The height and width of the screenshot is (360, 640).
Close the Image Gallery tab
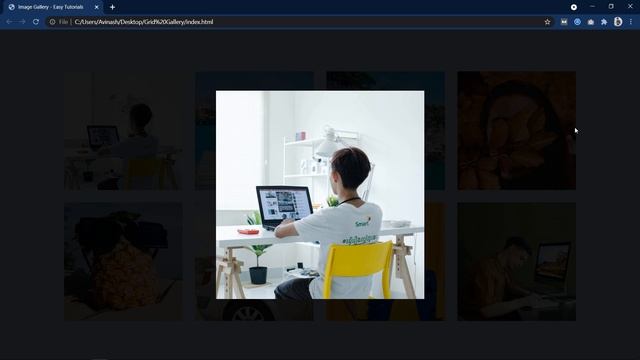[x=97, y=7]
